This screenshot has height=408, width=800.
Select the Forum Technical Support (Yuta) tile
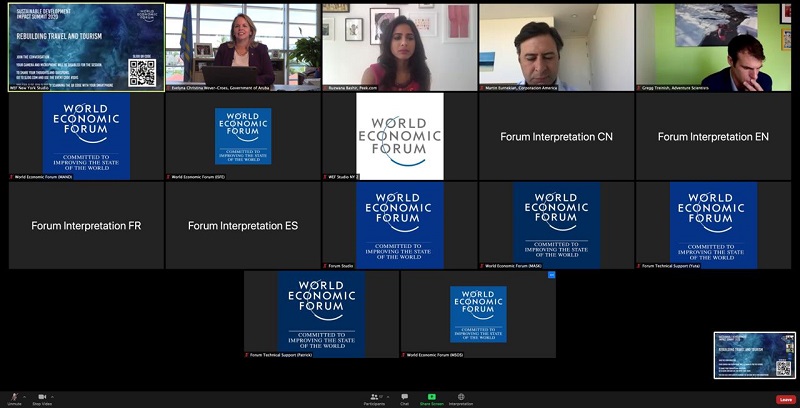click(713, 225)
